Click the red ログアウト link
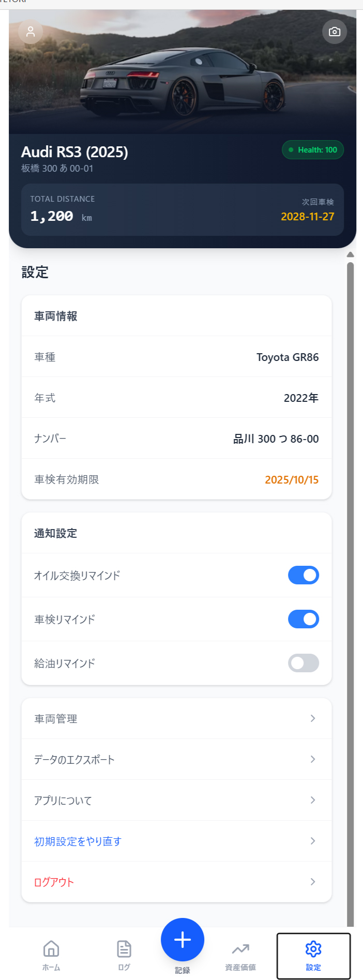 [x=54, y=882]
